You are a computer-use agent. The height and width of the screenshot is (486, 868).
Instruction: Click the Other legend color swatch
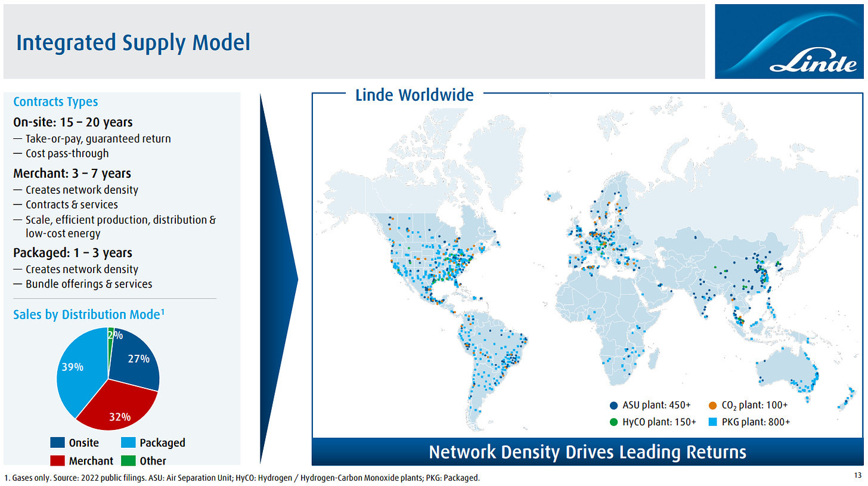pyautogui.click(x=129, y=460)
